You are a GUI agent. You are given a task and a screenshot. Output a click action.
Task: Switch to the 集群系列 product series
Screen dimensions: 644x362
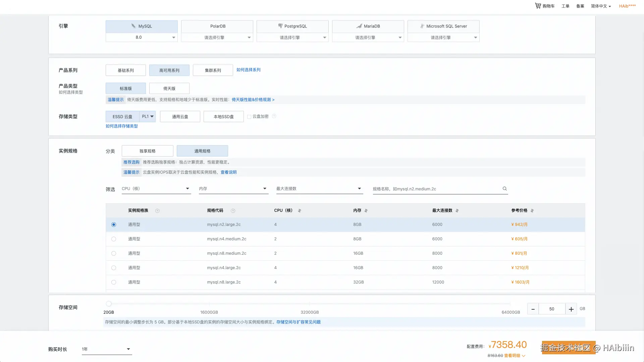click(213, 70)
